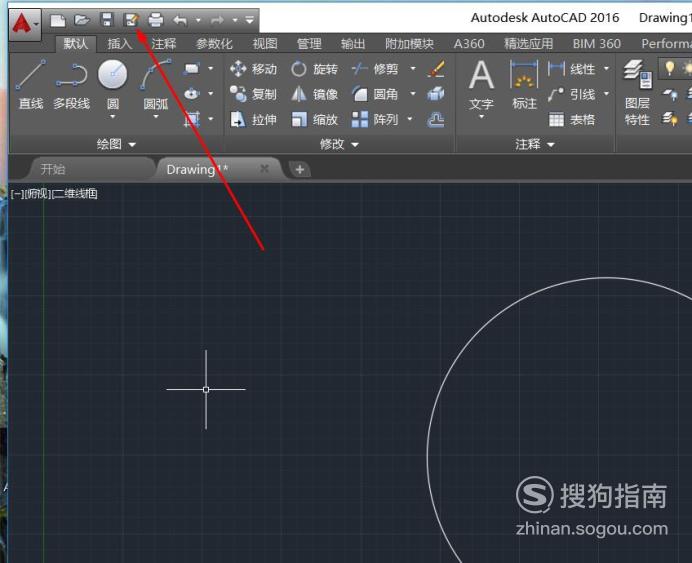
Task: Open the BIM 360 ribbon tab
Action: tap(597, 44)
